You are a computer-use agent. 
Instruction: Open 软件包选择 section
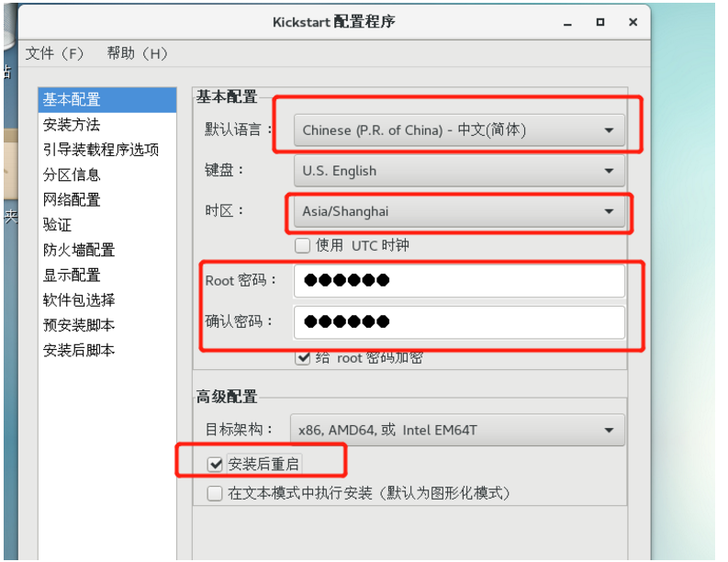point(107,300)
